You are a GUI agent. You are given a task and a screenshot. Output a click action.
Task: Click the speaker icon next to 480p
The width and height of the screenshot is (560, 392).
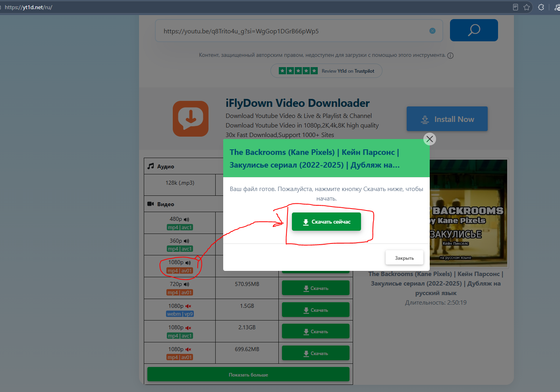(x=187, y=219)
